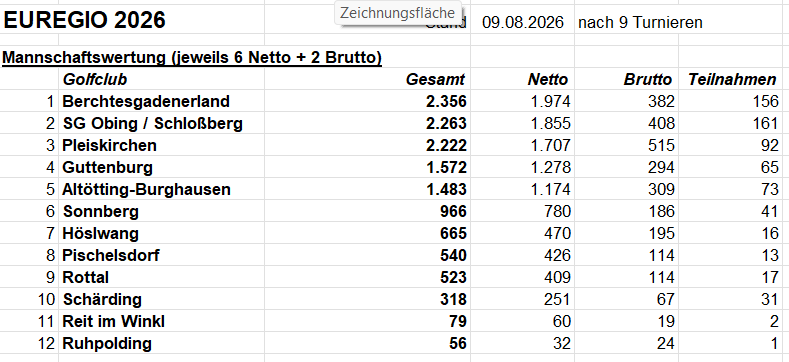Select the 'nach 9 Turnieren' cell

[640, 23]
